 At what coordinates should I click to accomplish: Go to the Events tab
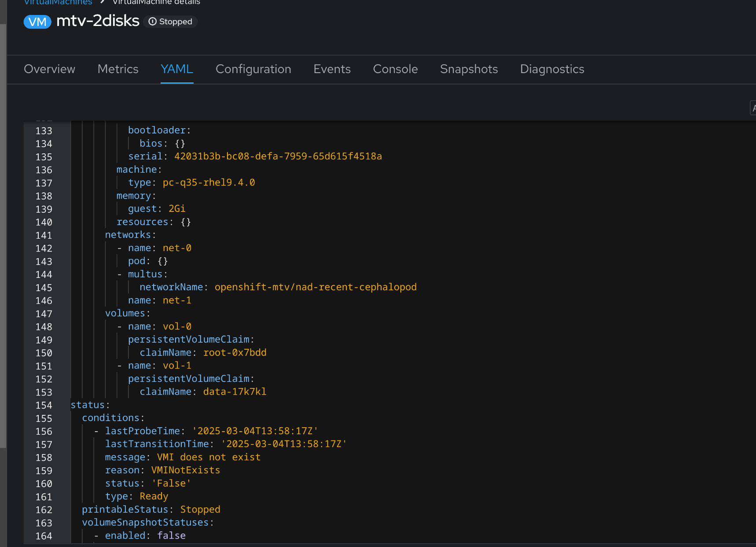pyautogui.click(x=332, y=69)
